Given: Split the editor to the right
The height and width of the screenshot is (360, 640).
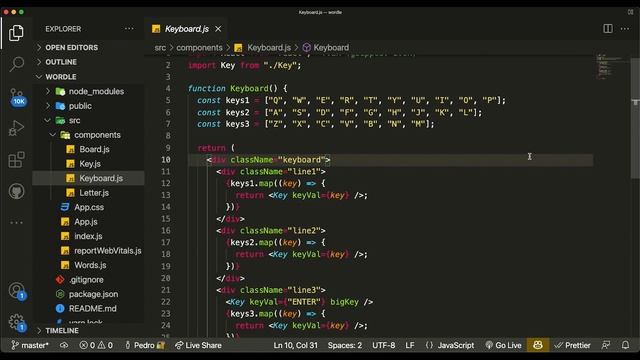Looking at the screenshot, I should coord(608,29).
